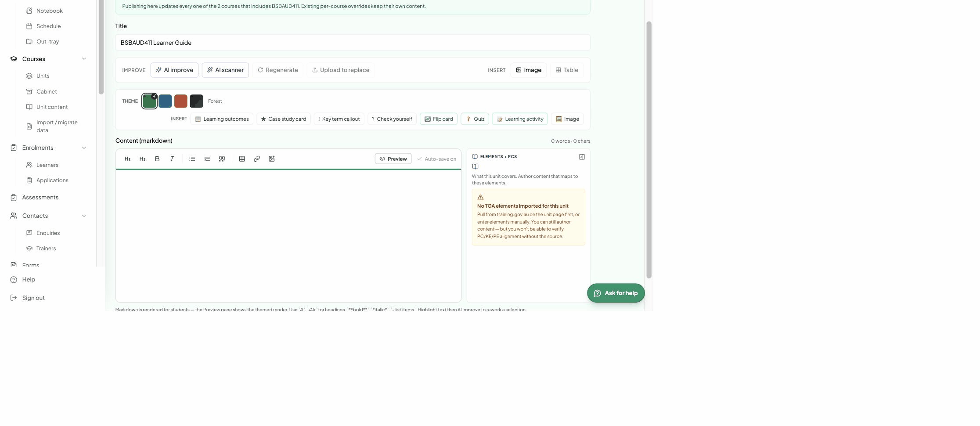
Task: Click Upload to replace
Action: point(341,70)
